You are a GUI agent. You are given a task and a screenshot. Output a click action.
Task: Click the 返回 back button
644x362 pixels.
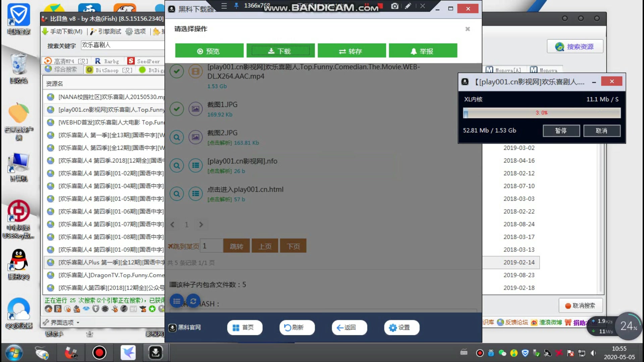[x=349, y=327]
